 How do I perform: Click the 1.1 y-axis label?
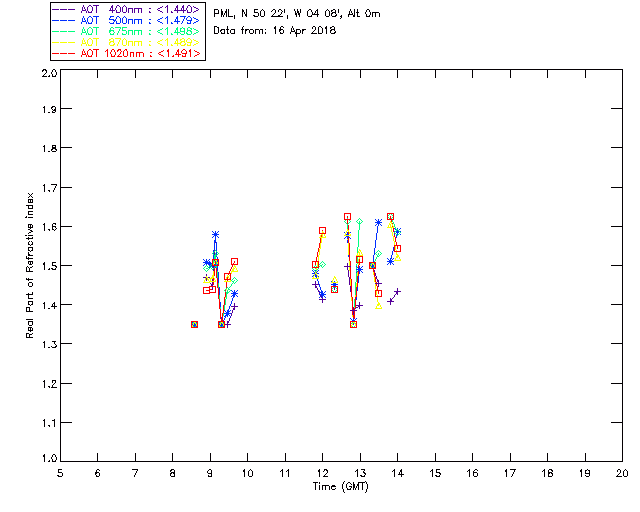click(x=49, y=423)
